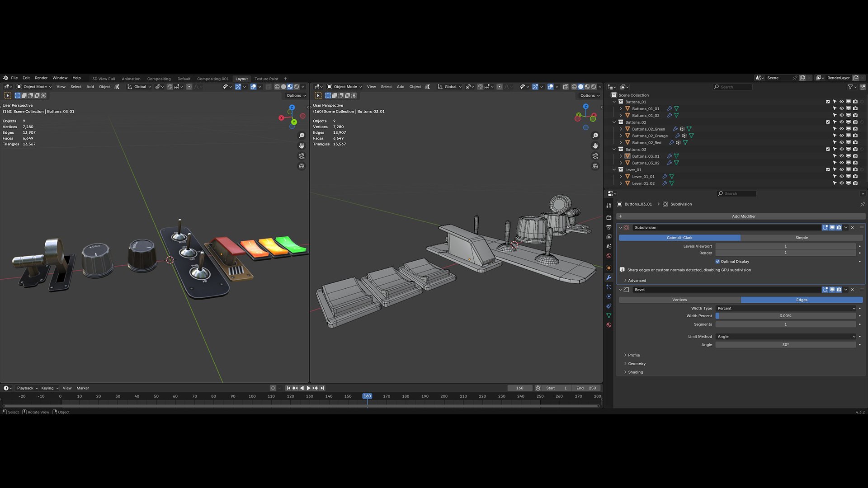Toggle Subdivision modifier render camera icon

click(x=839, y=228)
